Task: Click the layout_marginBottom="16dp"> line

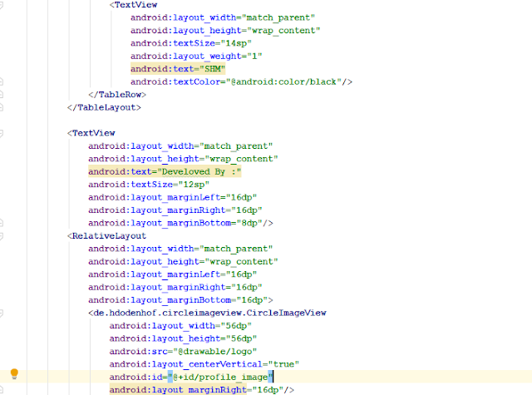Action: click(x=180, y=300)
